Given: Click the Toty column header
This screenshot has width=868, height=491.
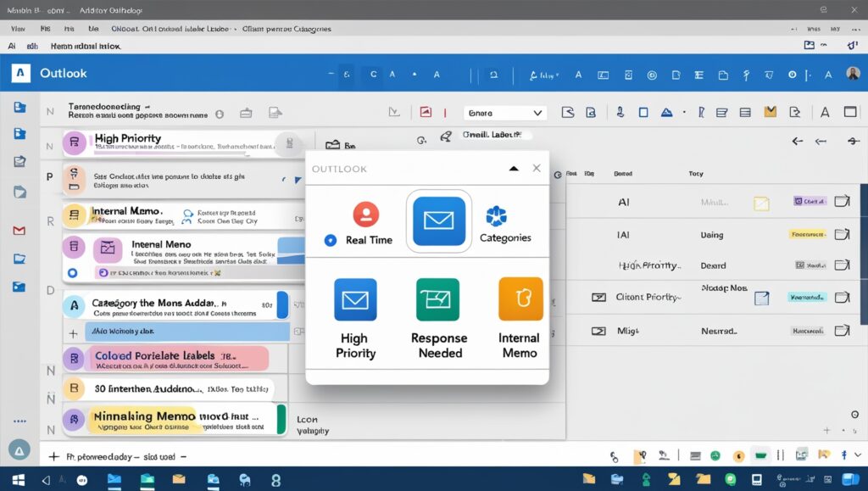Looking at the screenshot, I should coord(696,173).
